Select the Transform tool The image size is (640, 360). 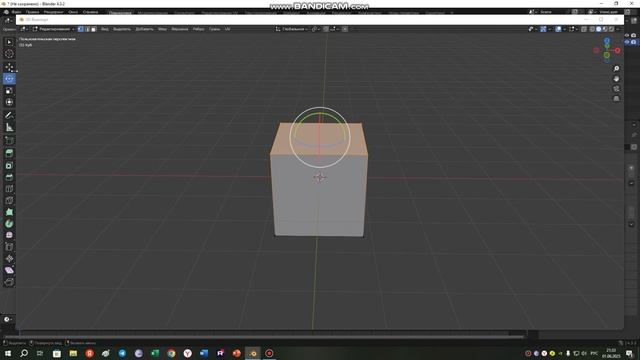(9, 102)
